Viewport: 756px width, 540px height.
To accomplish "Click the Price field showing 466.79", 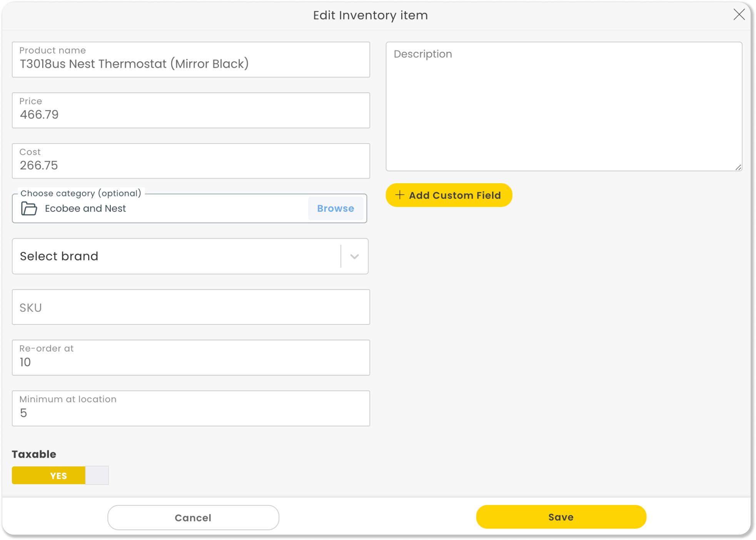I will 191,110.
